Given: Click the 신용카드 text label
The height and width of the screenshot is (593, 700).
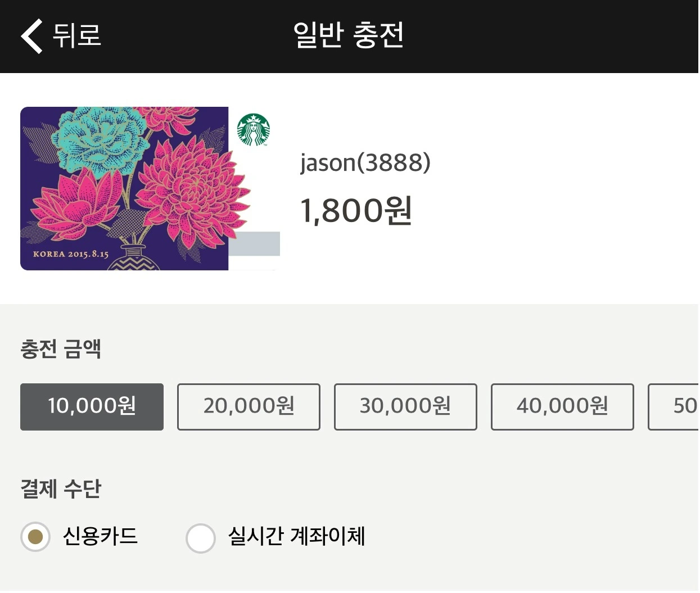Looking at the screenshot, I should pyautogui.click(x=101, y=536).
